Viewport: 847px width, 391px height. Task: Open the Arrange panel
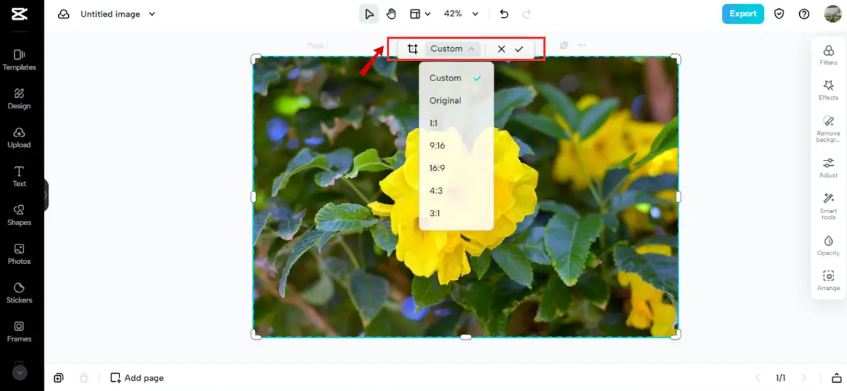click(828, 281)
